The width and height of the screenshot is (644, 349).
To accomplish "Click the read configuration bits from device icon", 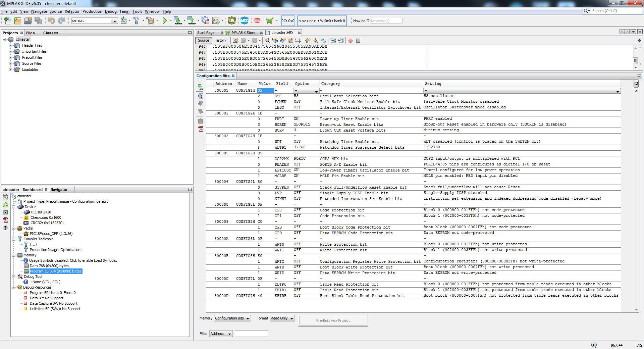I will click(x=201, y=87).
